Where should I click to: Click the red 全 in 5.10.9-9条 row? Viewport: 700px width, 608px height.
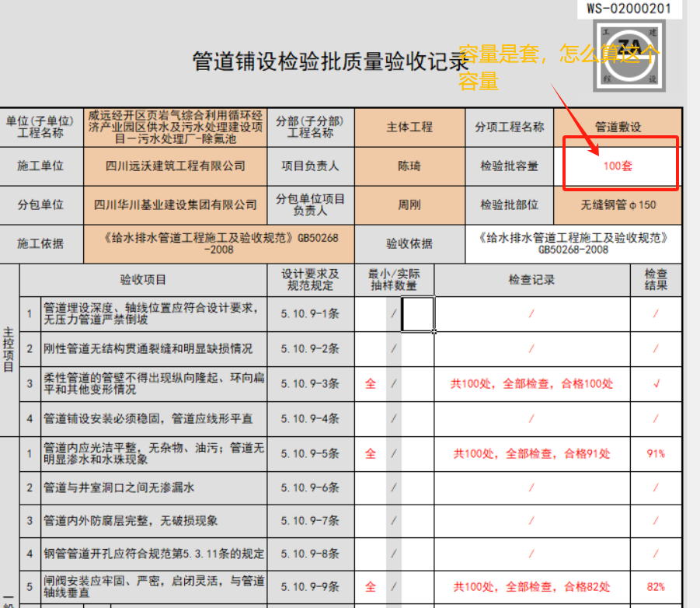(x=371, y=587)
